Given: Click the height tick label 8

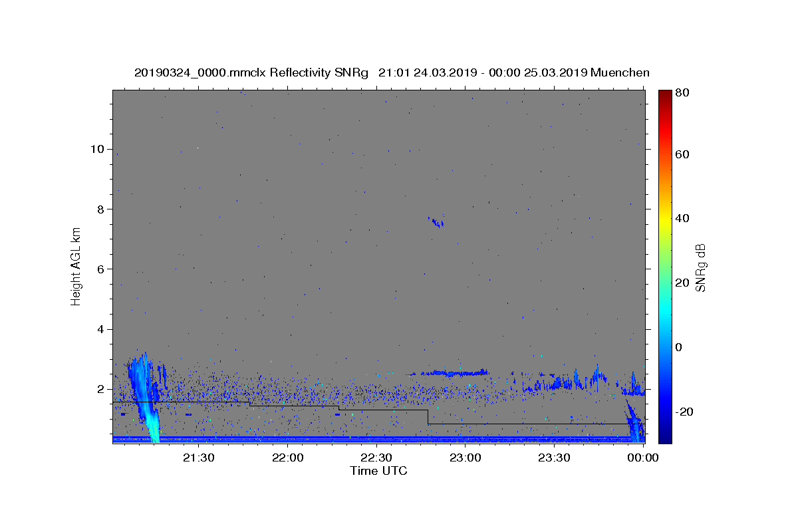Looking at the screenshot, I should tap(102, 209).
